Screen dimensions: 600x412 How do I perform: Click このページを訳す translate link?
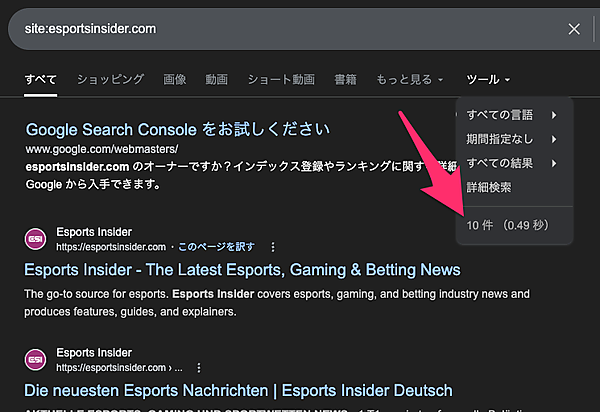pos(216,247)
